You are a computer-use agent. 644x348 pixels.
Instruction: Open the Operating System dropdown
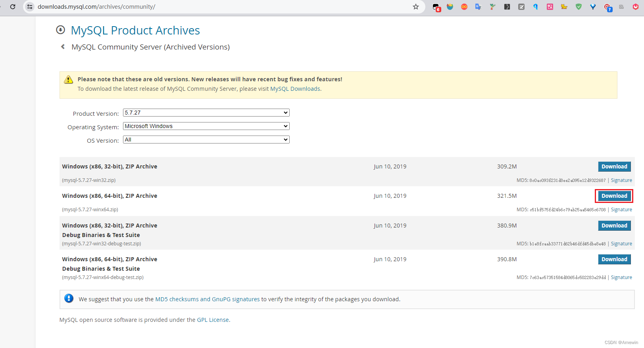click(x=206, y=126)
